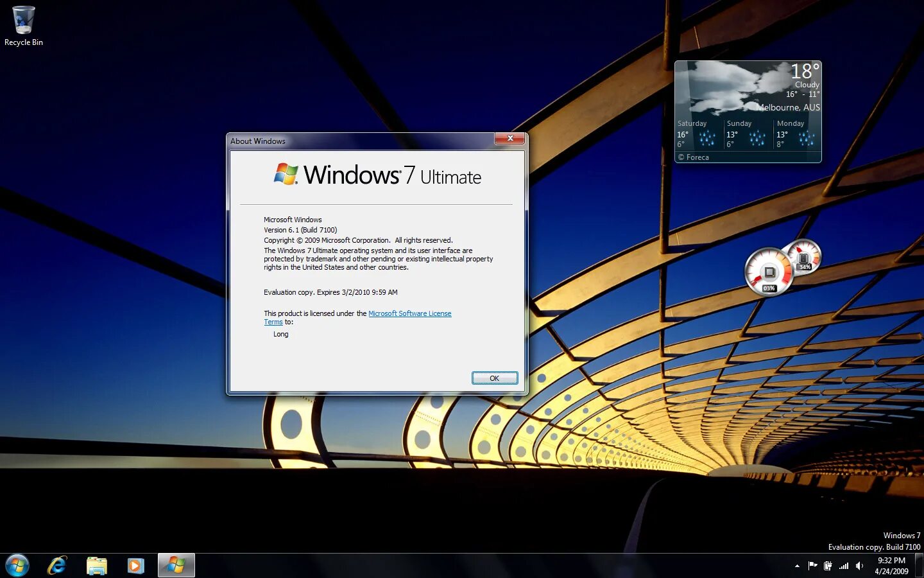Viewport: 924px width, 578px height.
Task: Click the licensee name Long
Action: (281, 334)
